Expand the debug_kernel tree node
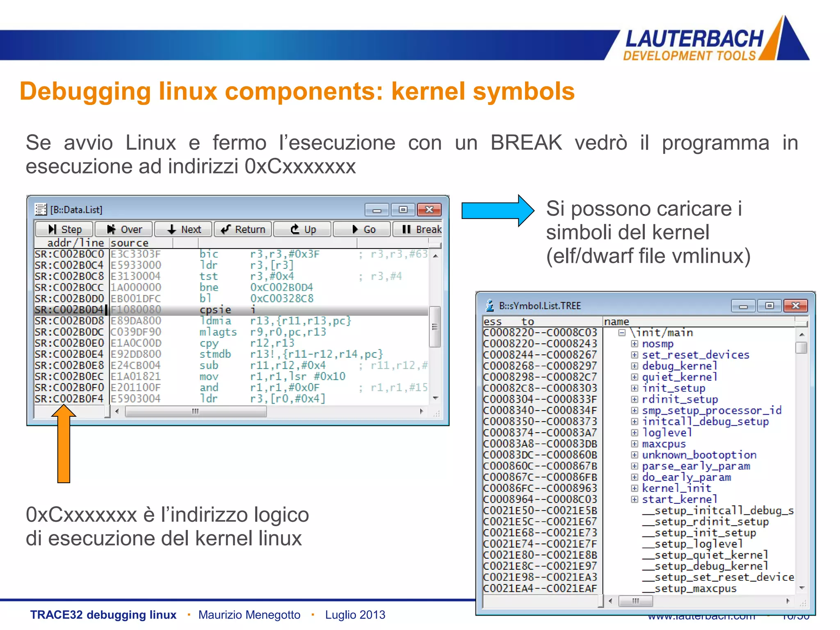 (x=635, y=366)
